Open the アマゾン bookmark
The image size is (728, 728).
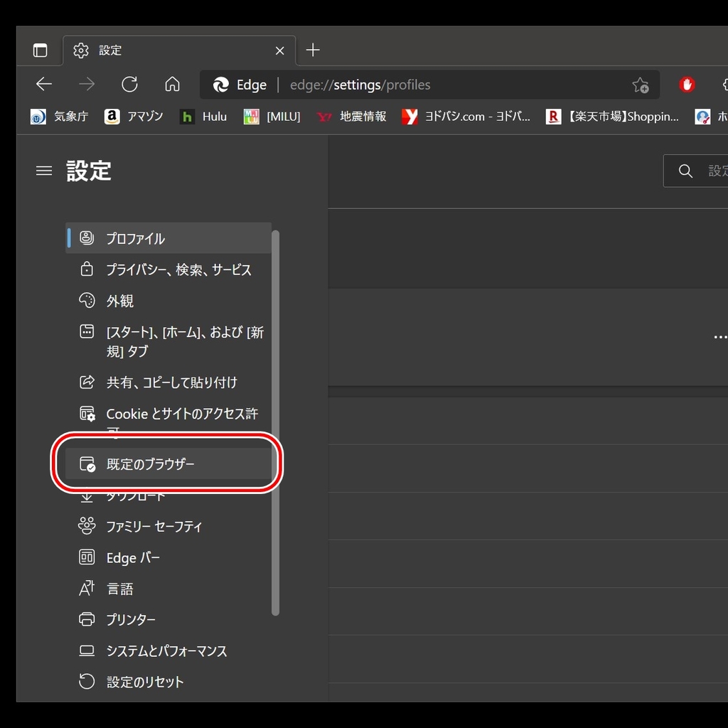point(134,117)
